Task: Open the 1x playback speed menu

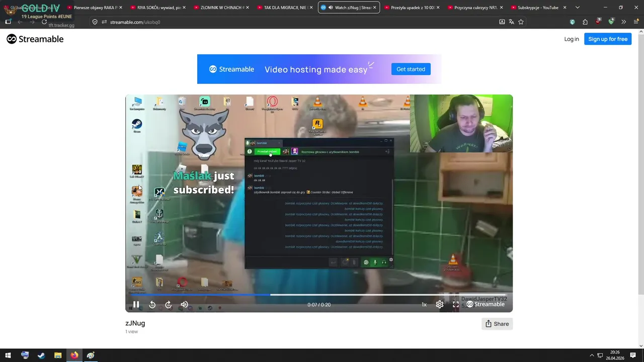Action: pyautogui.click(x=424, y=305)
